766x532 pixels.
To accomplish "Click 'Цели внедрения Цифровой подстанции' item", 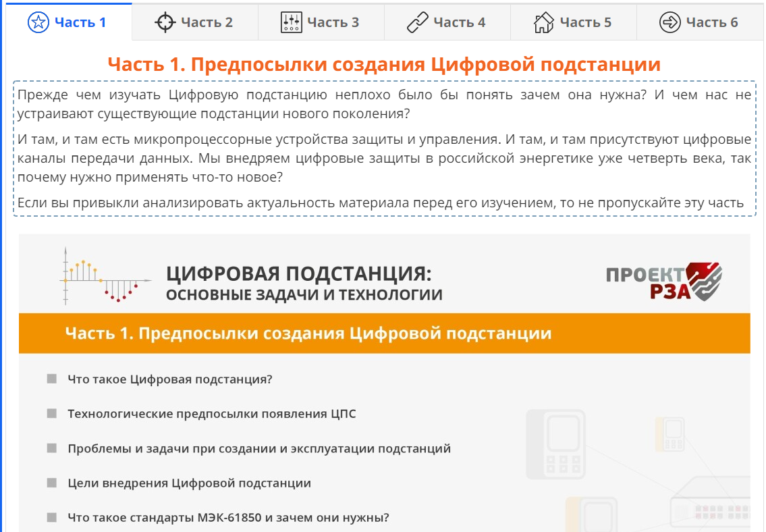I will point(189,483).
